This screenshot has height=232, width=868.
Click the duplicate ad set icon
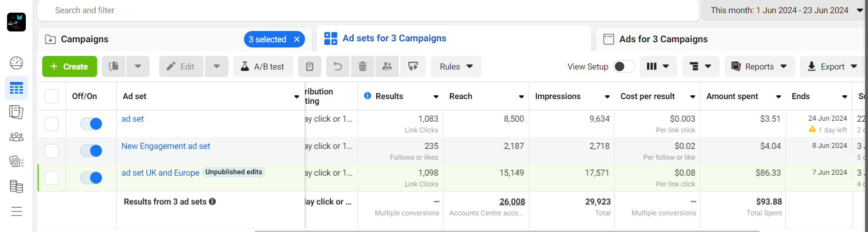tap(114, 67)
